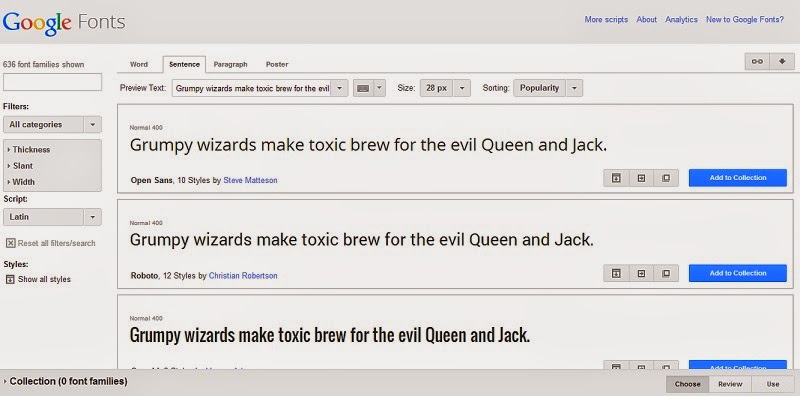
Task: Click the Open Sans font name
Action: click(x=152, y=180)
